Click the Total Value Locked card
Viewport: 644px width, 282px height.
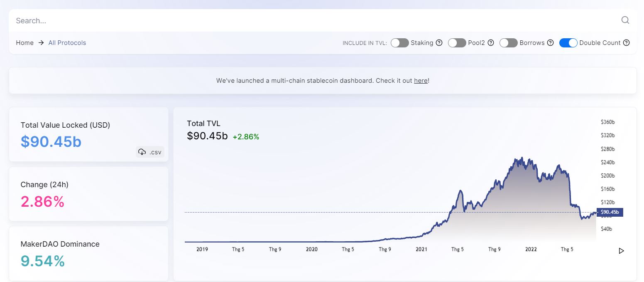click(x=88, y=134)
